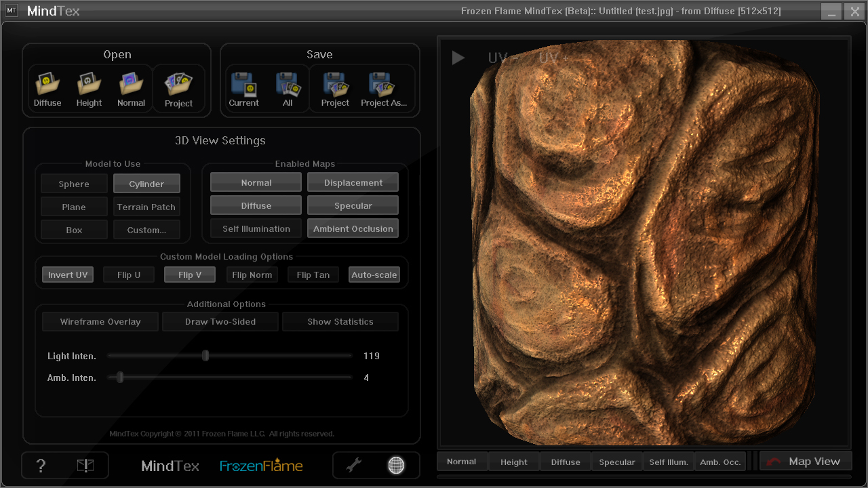Open help with the question mark icon
Screen dimensions: 868x488
pos(41,466)
